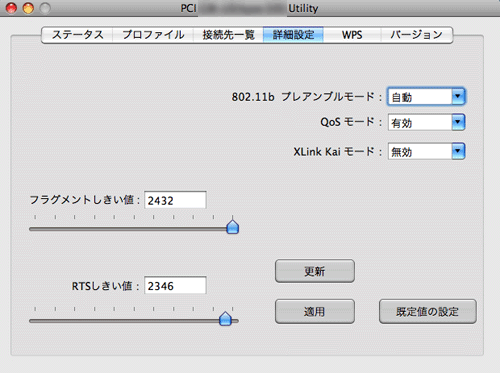Click the RTSしきい値 slider handle
The width and height of the screenshot is (500, 373).
pyautogui.click(x=225, y=319)
